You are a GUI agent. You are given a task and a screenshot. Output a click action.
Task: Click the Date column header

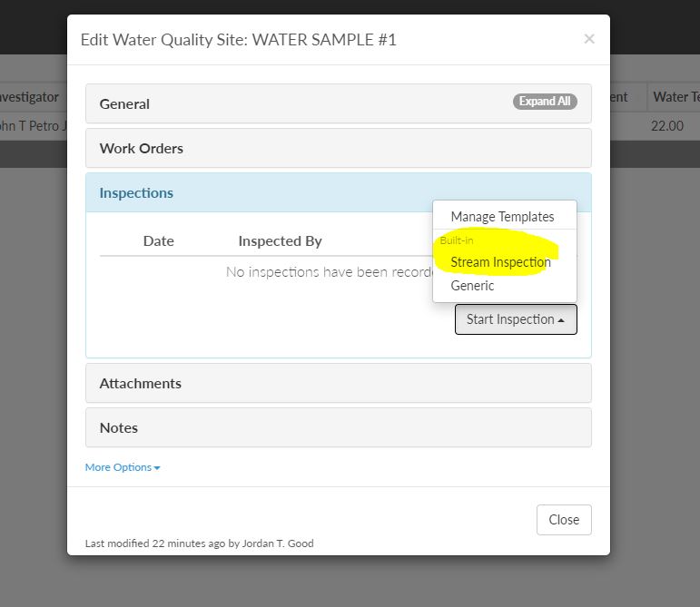click(159, 240)
